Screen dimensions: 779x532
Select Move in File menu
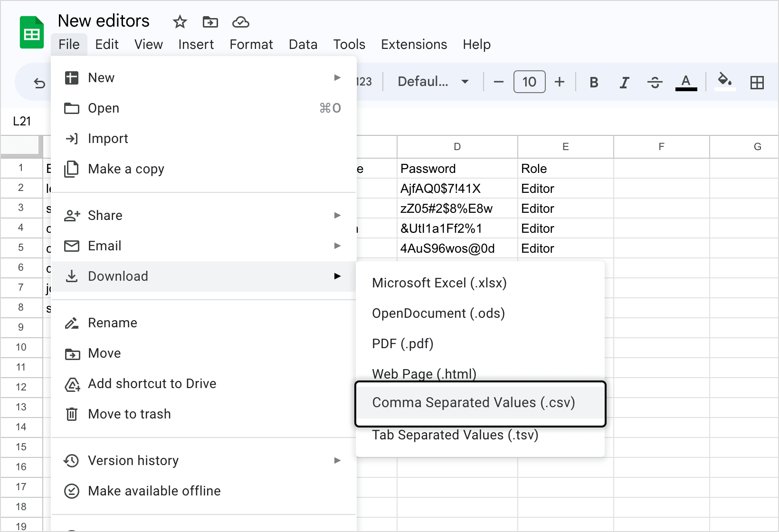[x=204, y=353]
